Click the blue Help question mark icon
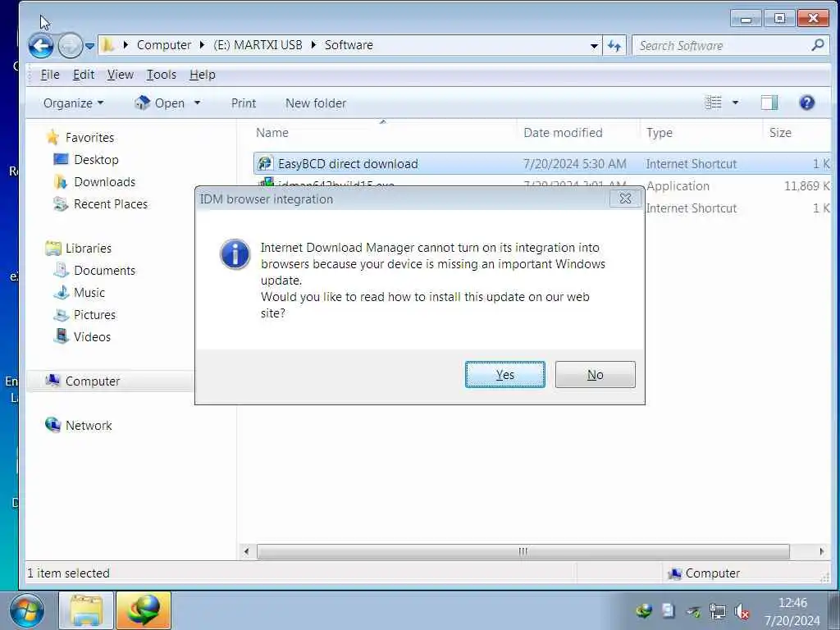This screenshot has width=840, height=630. 807,103
